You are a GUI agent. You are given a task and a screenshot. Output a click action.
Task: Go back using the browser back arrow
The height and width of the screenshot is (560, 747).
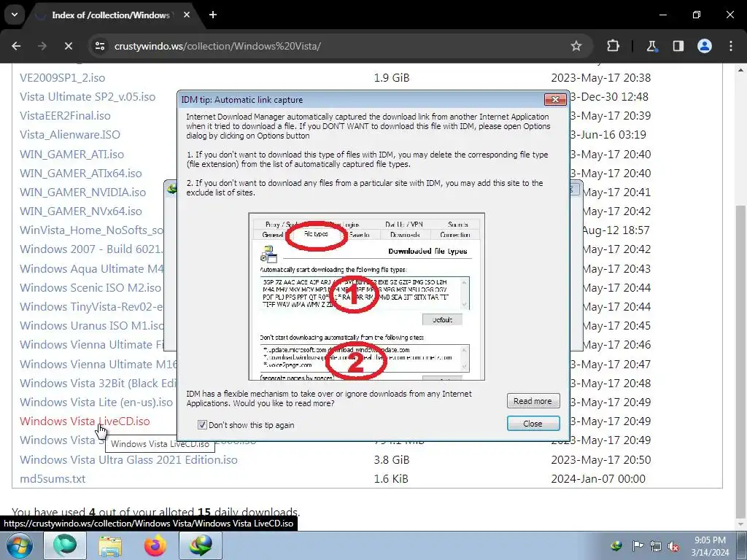point(16,46)
